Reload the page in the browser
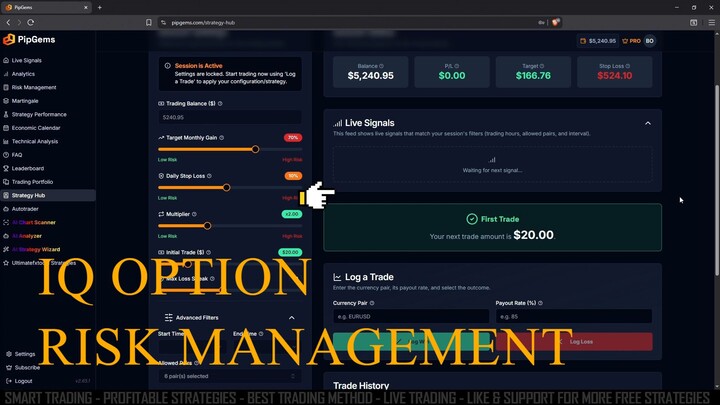 pos(31,22)
